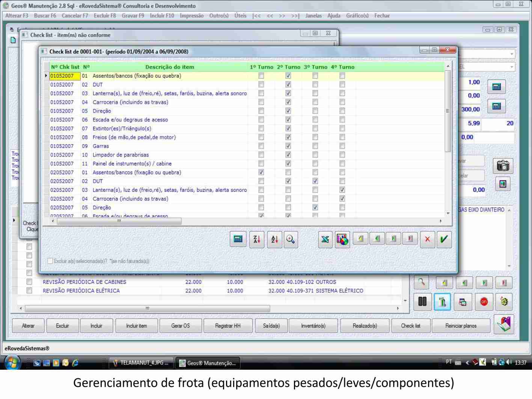Click the yellow gear settings icon button
Image resolution: width=532 pixels, height=399 pixels.
[504, 302]
